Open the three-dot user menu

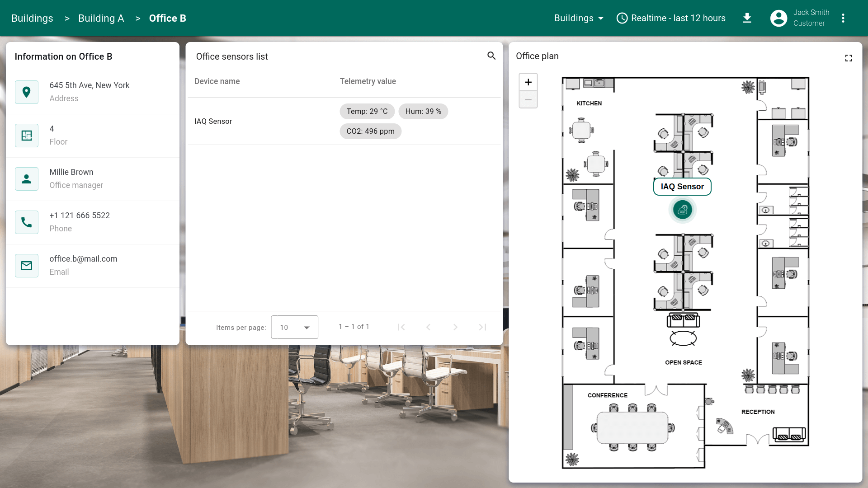click(843, 18)
